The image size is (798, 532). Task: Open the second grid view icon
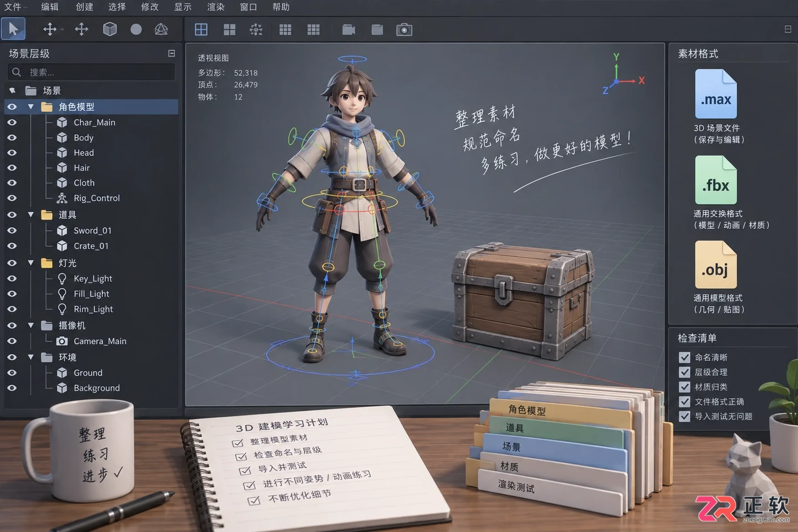click(x=314, y=29)
